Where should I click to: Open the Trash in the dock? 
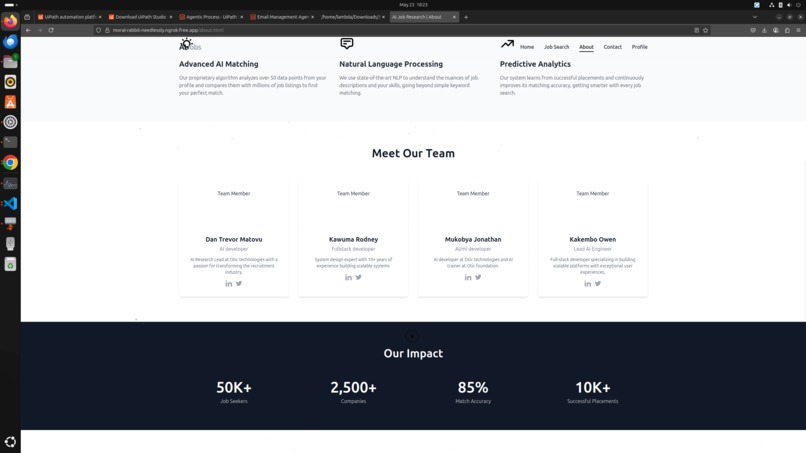(x=10, y=264)
